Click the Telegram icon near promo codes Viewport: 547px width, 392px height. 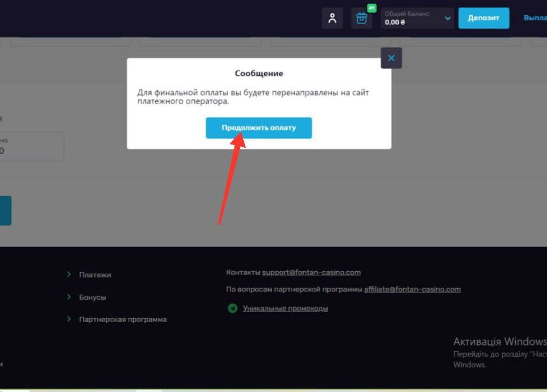tap(232, 309)
